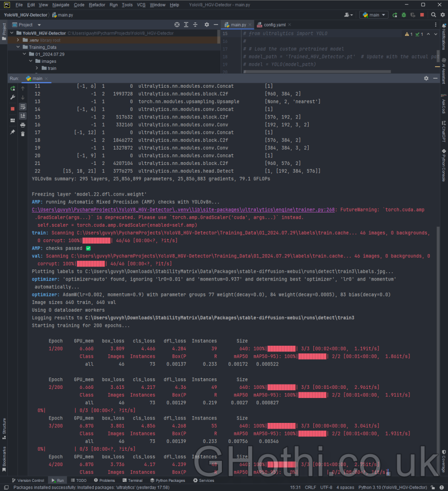The image size is (448, 491).
Task: Switch to the config.yaml editor tab
Action: (x=275, y=24)
